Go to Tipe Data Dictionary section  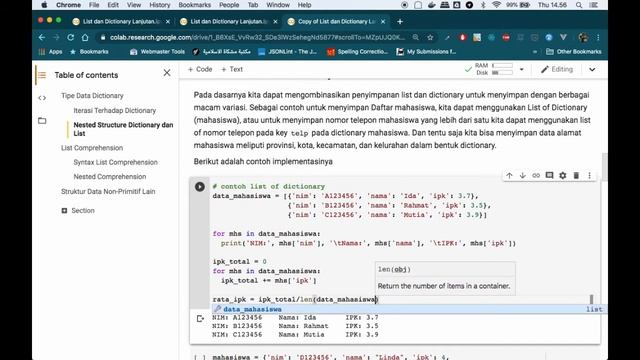(x=92, y=96)
